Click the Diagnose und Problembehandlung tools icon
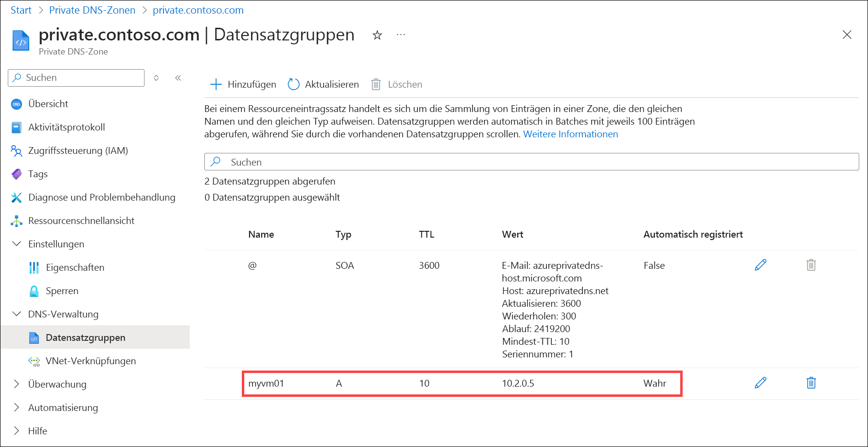This screenshot has width=868, height=447. [x=17, y=197]
